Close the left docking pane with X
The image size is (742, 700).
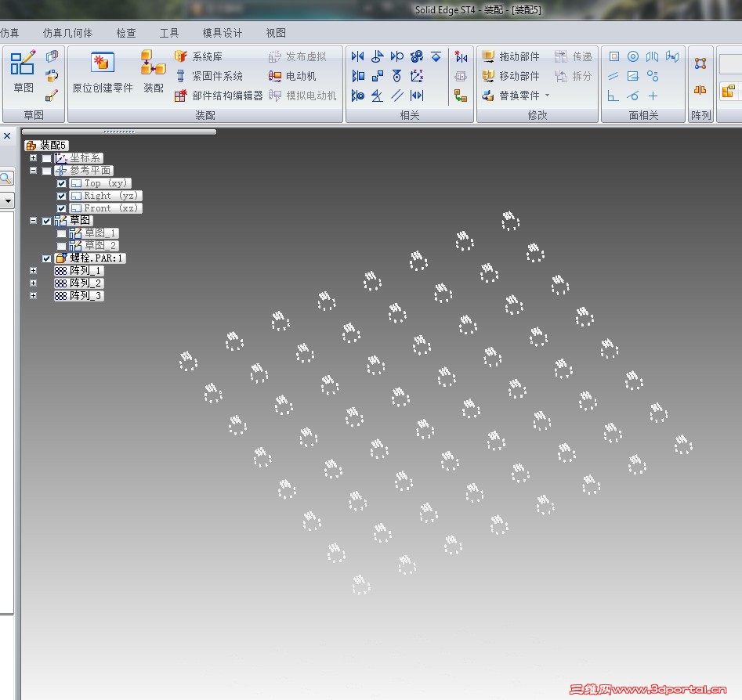click(x=7, y=136)
